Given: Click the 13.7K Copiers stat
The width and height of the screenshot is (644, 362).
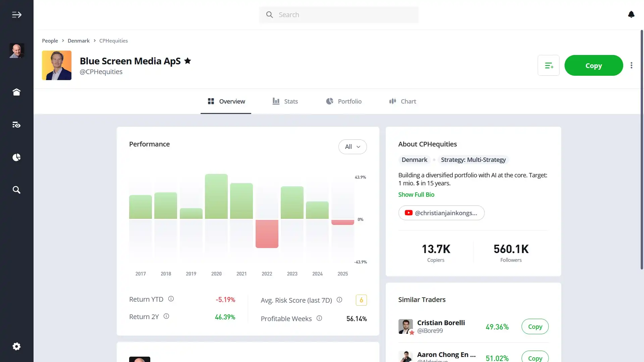Looking at the screenshot, I should pos(436,253).
